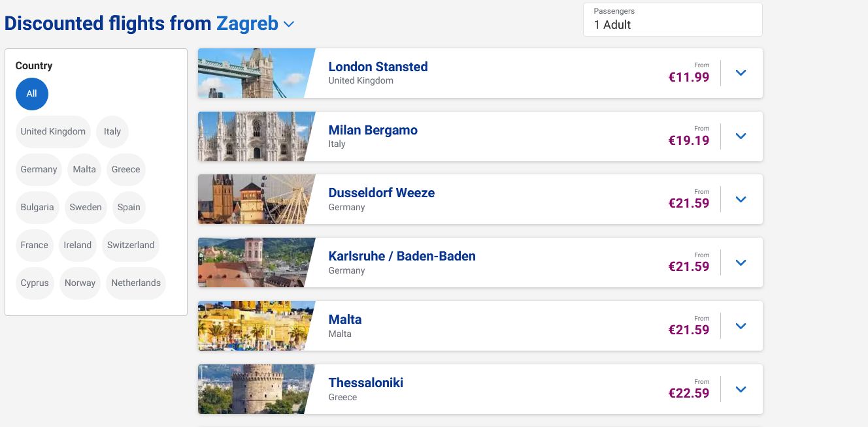Filter by United Kingdom

click(53, 131)
